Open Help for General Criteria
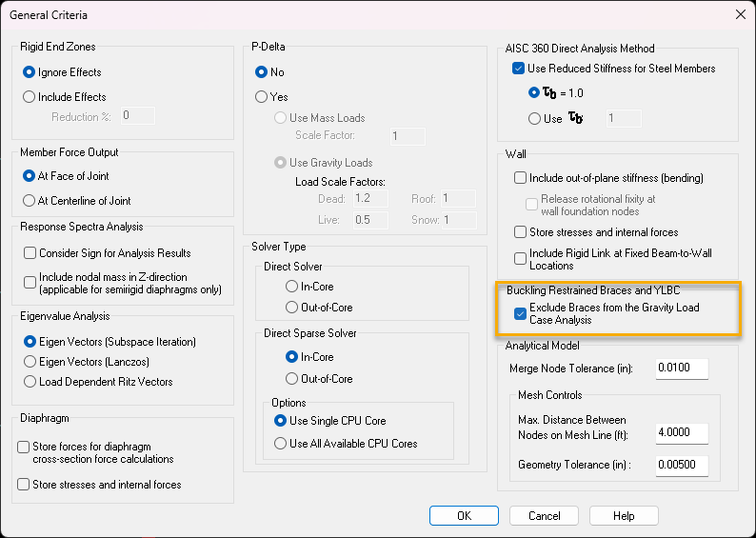The image size is (756, 538). pos(624,516)
